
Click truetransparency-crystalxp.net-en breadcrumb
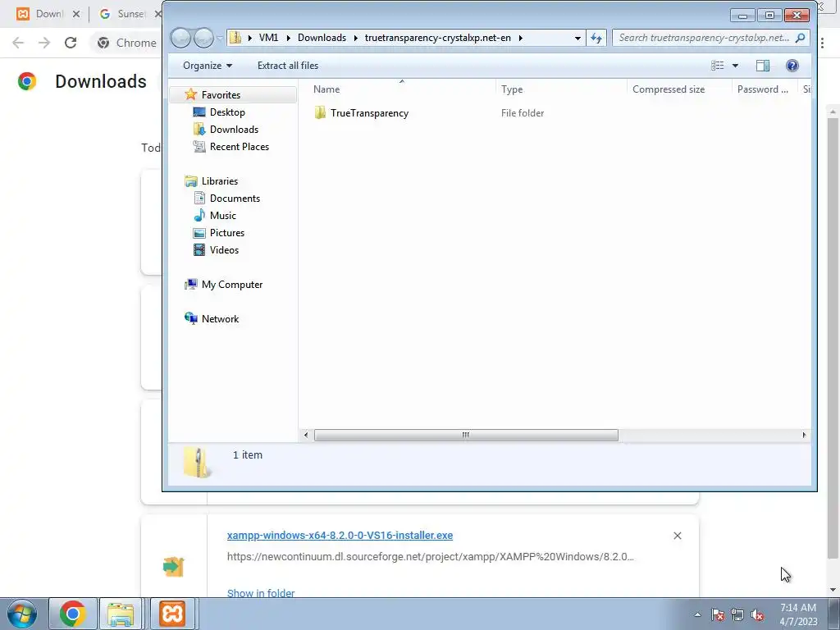pos(438,38)
